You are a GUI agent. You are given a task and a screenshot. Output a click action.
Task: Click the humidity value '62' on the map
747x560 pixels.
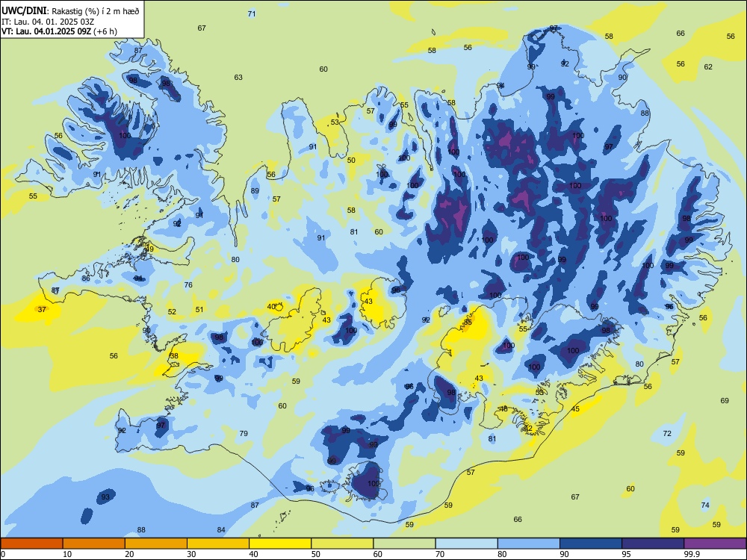tap(708, 66)
